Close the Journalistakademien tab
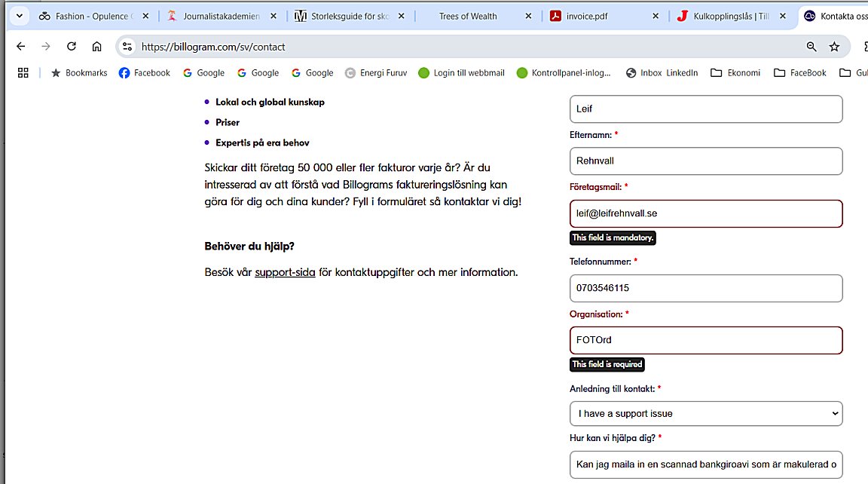868x484 pixels. click(274, 16)
